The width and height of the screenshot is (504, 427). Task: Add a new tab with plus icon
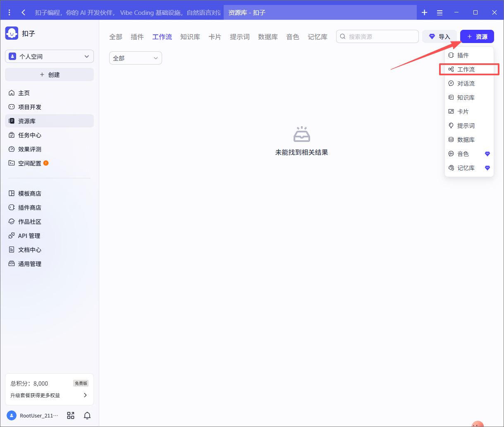pos(424,12)
